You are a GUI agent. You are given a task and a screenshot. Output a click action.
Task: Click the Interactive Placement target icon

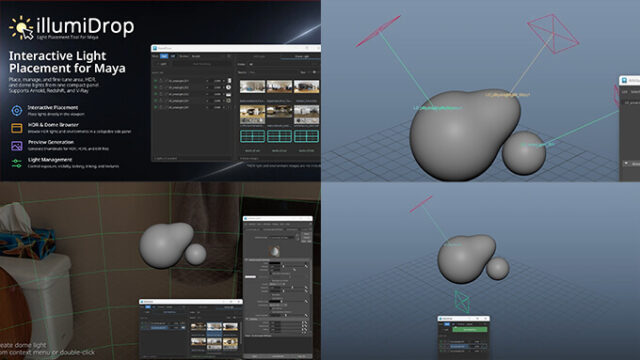point(17,110)
